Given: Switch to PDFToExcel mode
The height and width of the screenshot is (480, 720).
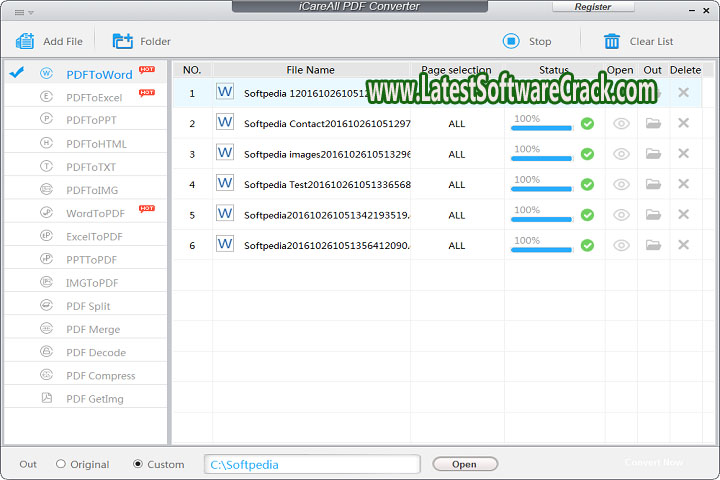Looking at the screenshot, I should tap(94, 98).
